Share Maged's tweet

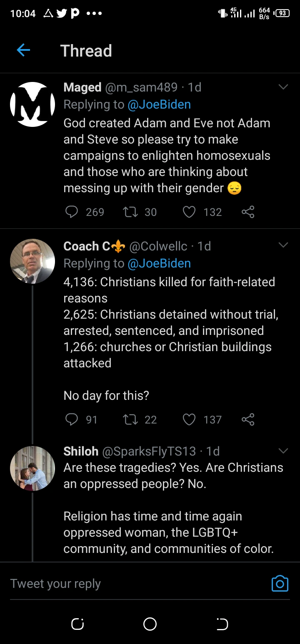tap(248, 212)
